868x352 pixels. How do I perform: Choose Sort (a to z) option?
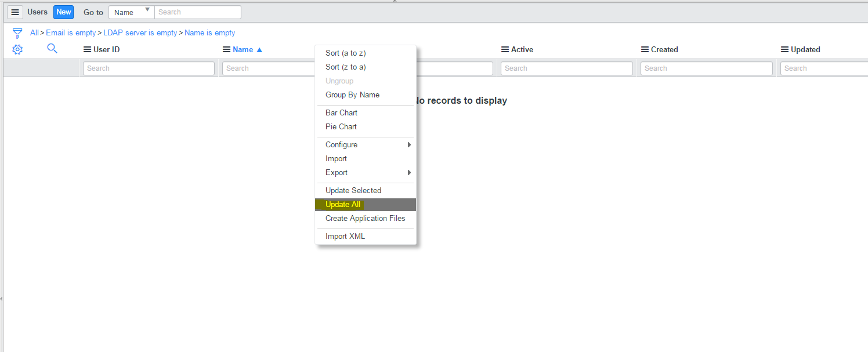[x=346, y=53]
